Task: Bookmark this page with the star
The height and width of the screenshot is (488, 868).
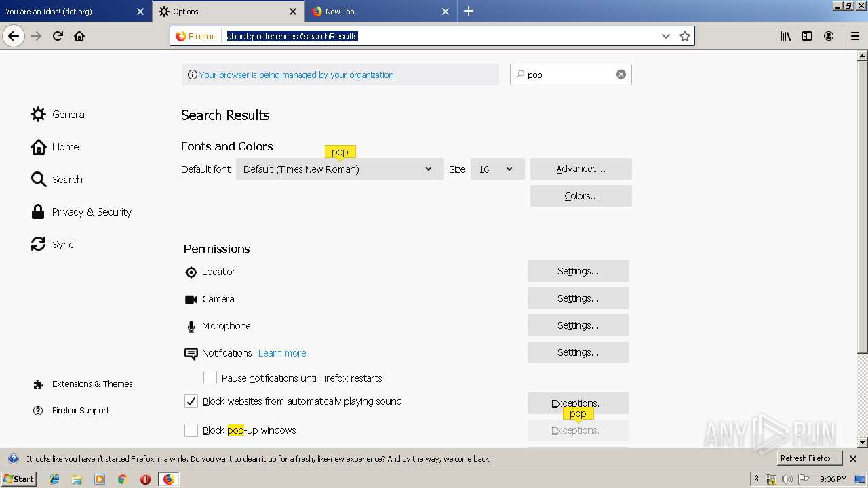Action: coord(685,36)
